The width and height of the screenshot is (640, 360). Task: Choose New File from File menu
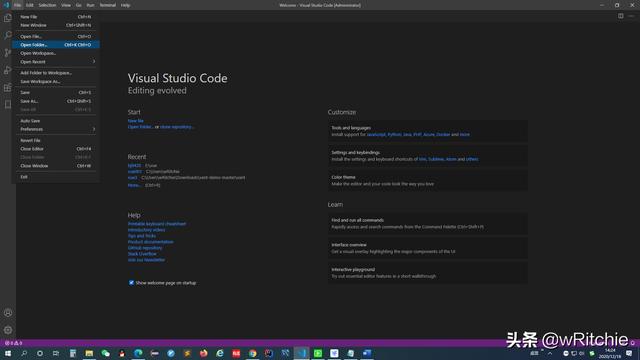[x=56, y=17]
